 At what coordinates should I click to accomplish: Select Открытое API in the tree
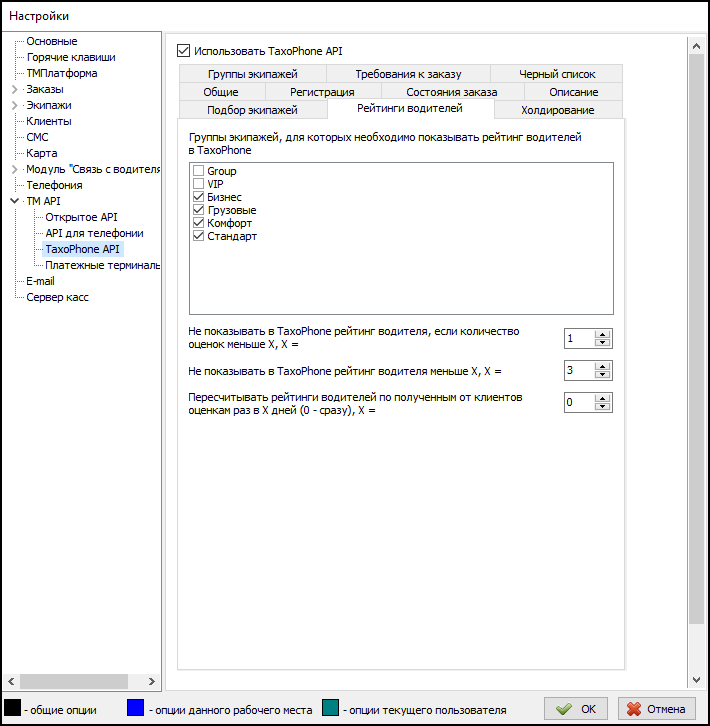coord(81,217)
